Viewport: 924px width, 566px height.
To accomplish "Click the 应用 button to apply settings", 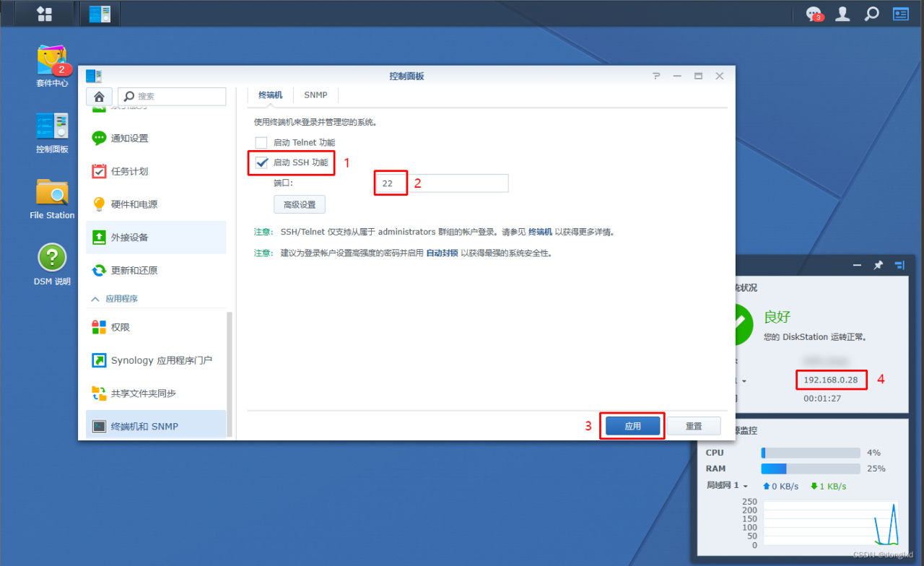I will point(632,426).
